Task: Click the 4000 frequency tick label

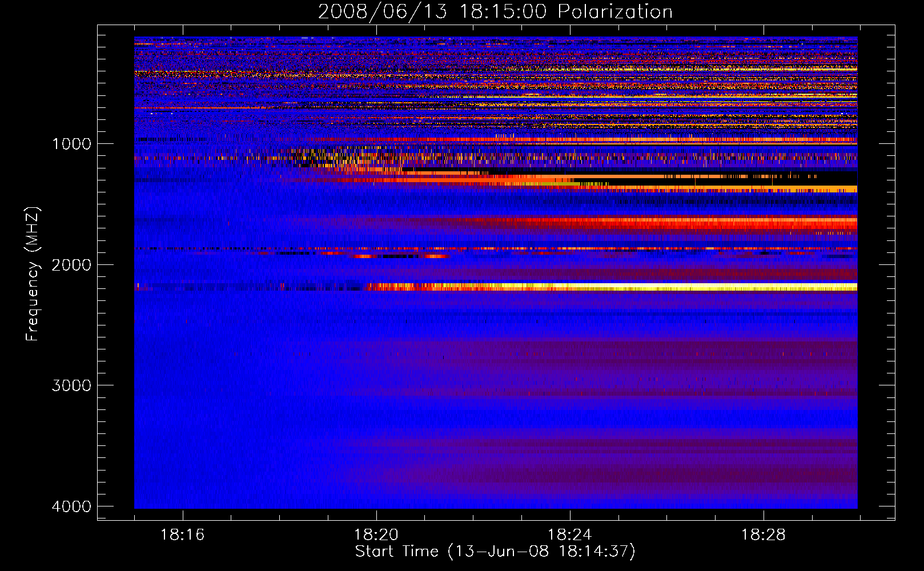Action: pyautogui.click(x=71, y=506)
